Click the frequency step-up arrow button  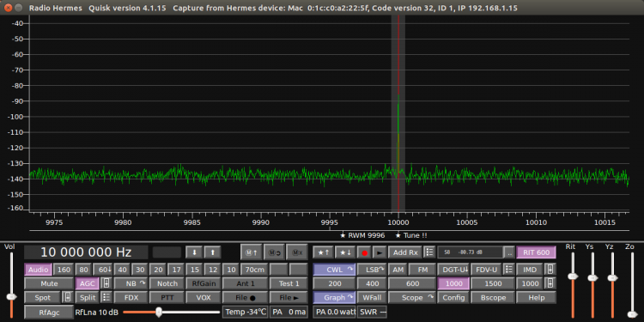[x=213, y=252]
